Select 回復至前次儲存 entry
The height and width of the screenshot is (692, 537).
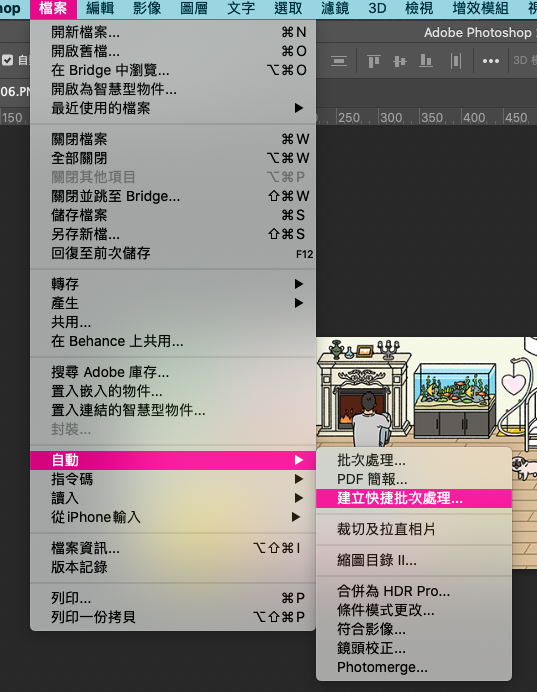tap(173, 253)
